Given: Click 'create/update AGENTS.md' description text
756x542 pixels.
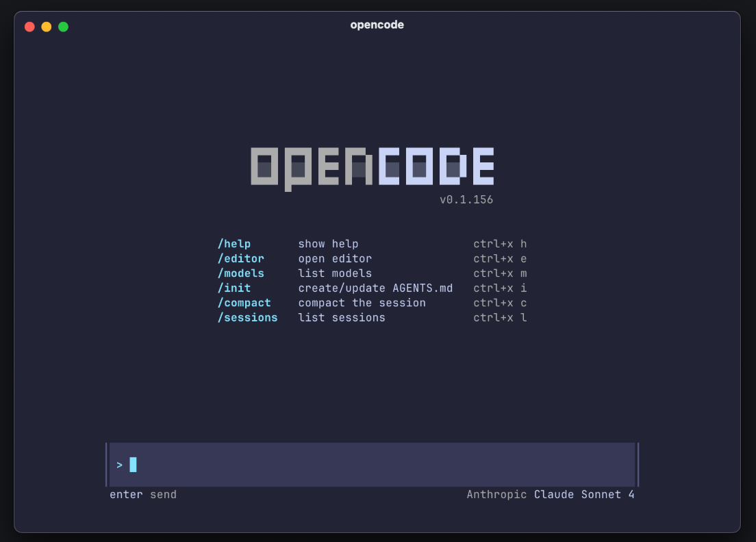Looking at the screenshot, I should click(x=375, y=288).
